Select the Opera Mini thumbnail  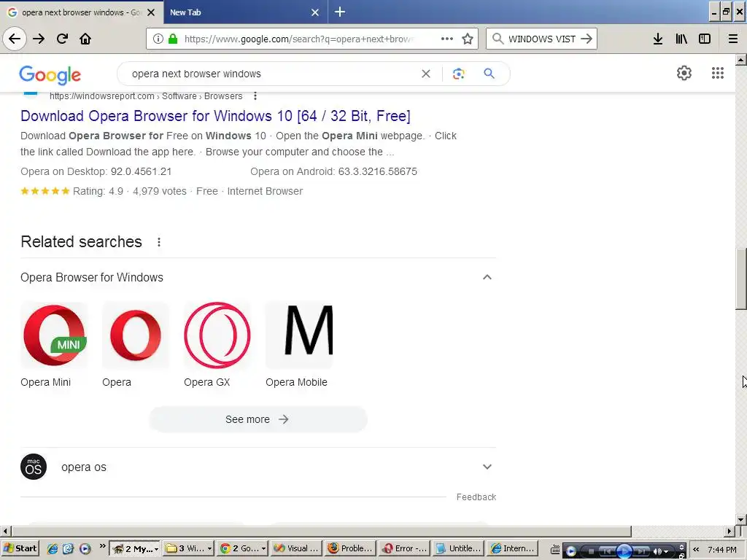54,335
